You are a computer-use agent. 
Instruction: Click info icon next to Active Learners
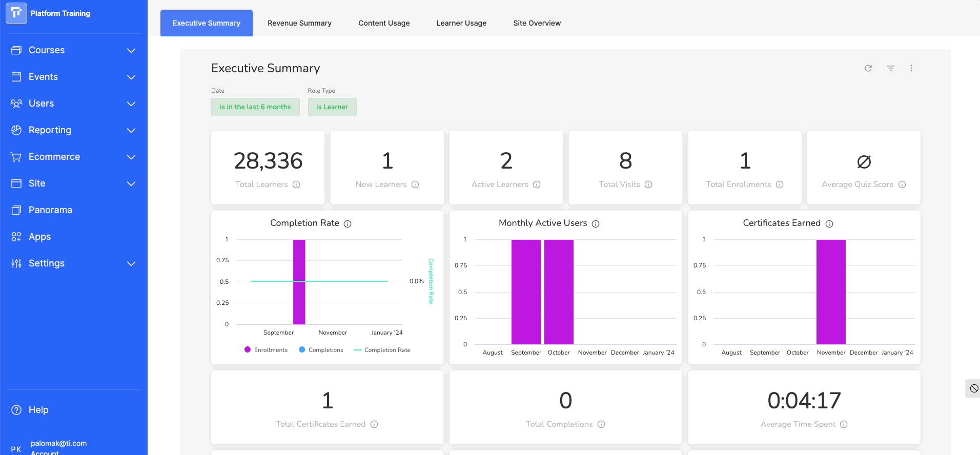point(537,184)
